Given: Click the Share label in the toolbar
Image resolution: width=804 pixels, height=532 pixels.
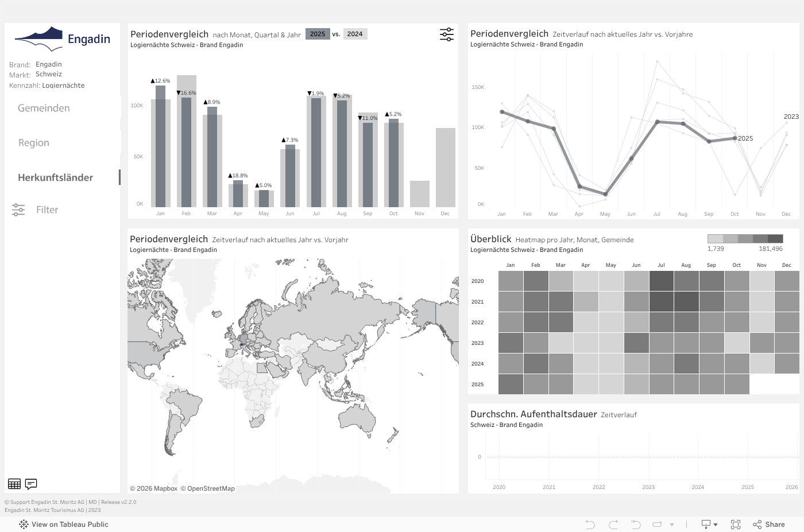Looking at the screenshot, I should [775, 525].
